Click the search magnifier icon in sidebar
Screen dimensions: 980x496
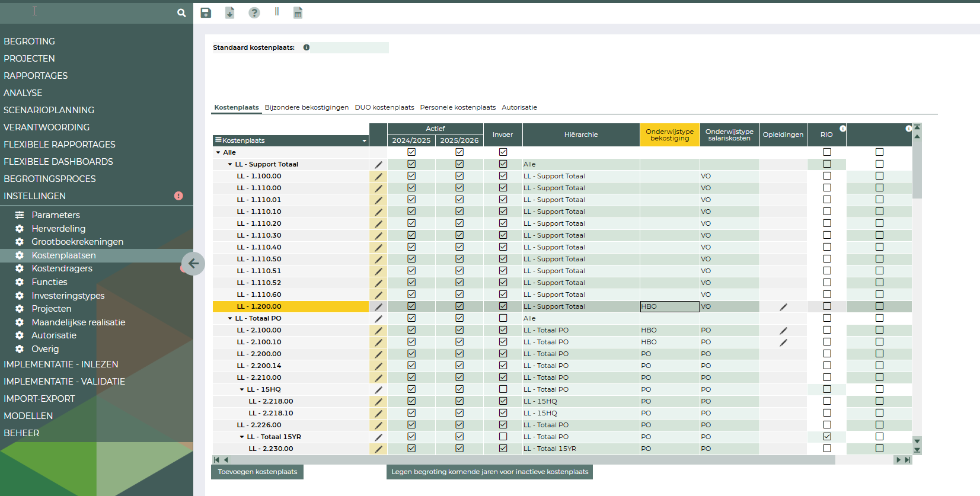pyautogui.click(x=181, y=12)
